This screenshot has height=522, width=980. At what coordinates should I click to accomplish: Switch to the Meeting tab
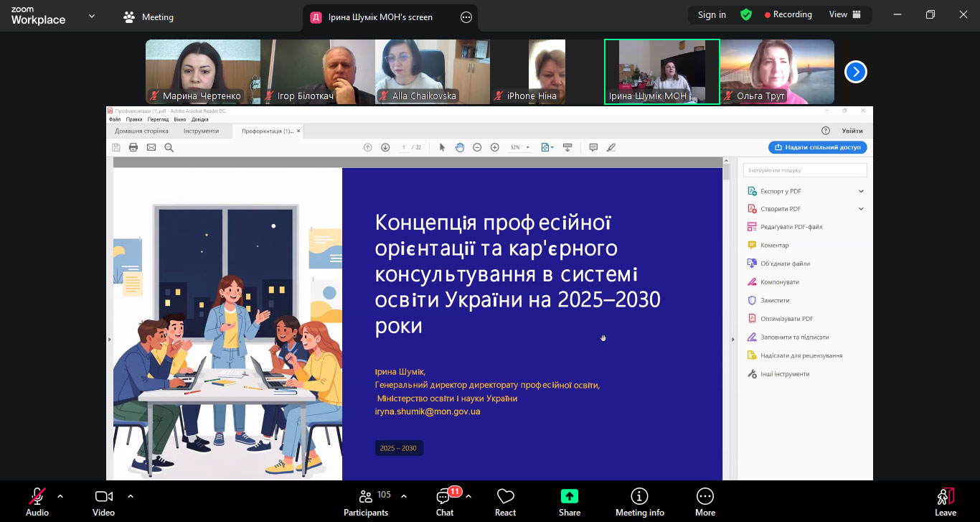pyautogui.click(x=149, y=17)
